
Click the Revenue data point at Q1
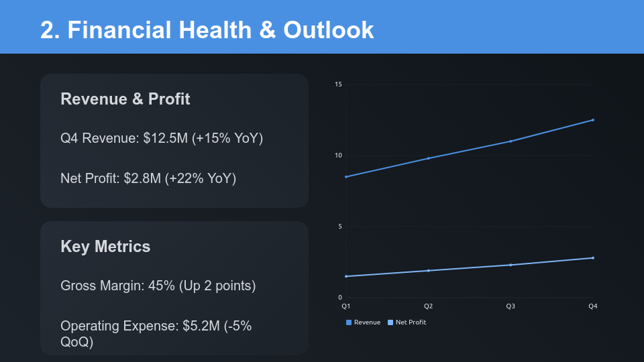[346, 177]
